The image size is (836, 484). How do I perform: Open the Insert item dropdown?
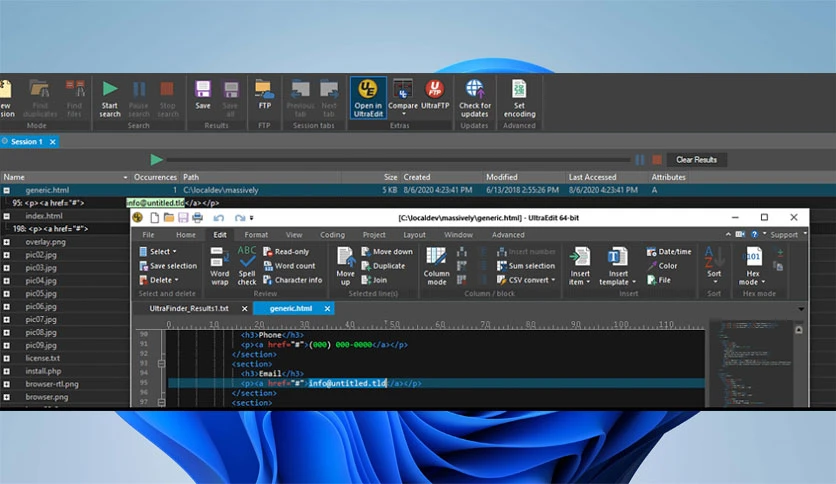point(580,266)
